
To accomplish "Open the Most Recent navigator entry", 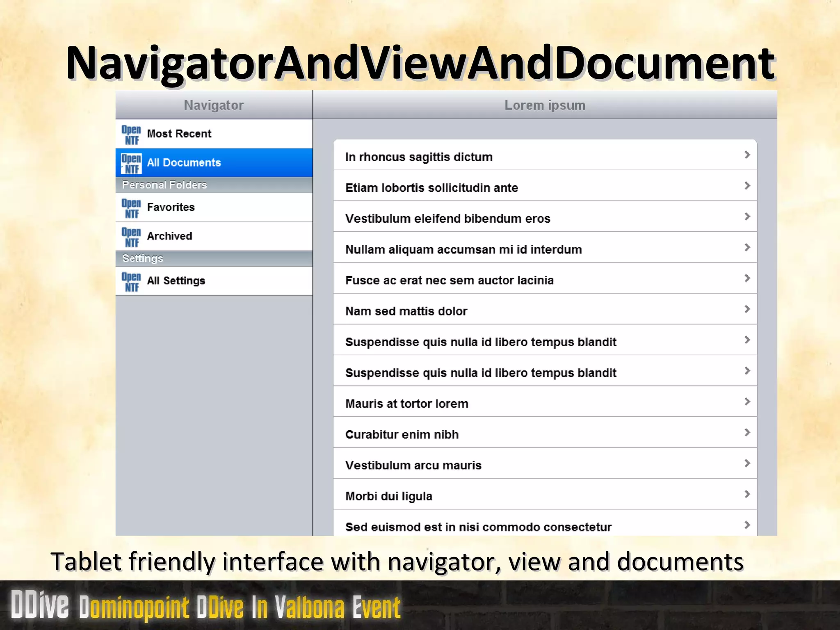I will 214,134.
